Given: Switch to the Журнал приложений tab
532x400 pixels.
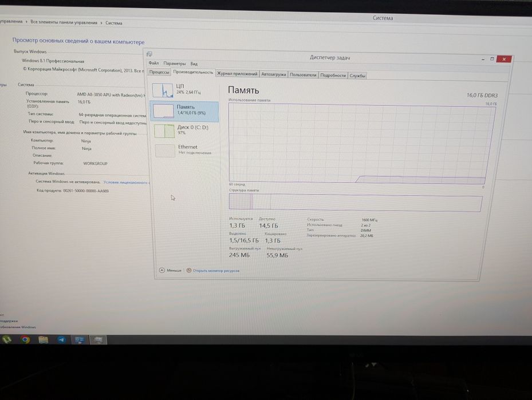Looking at the screenshot, I should pos(237,74).
